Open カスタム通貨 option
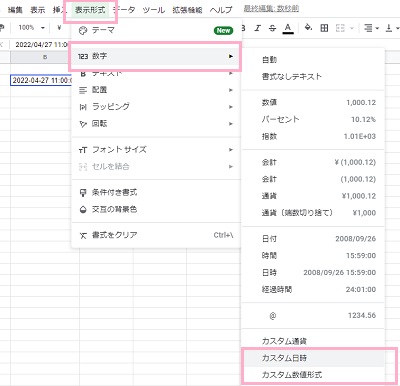Image resolution: width=400 pixels, height=386 pixels. (313, 341)
